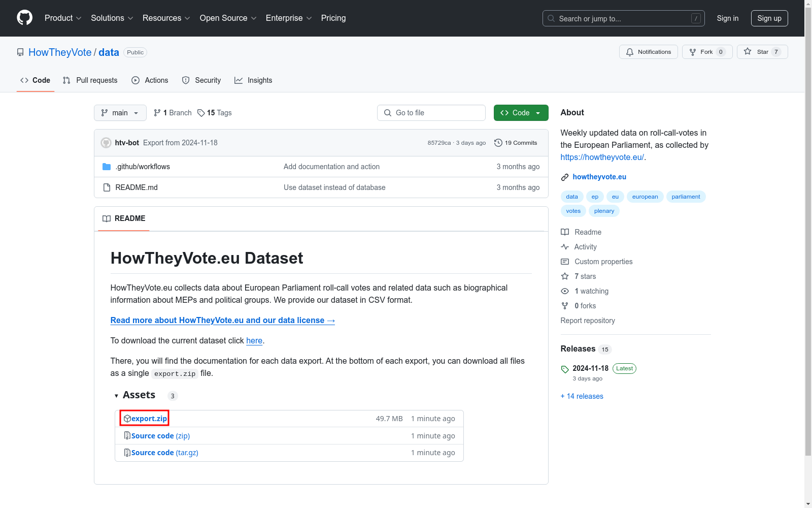This screenshot has width=812, height=508.
Task: Open the main branch selector
Action: (x=120, y=113)
